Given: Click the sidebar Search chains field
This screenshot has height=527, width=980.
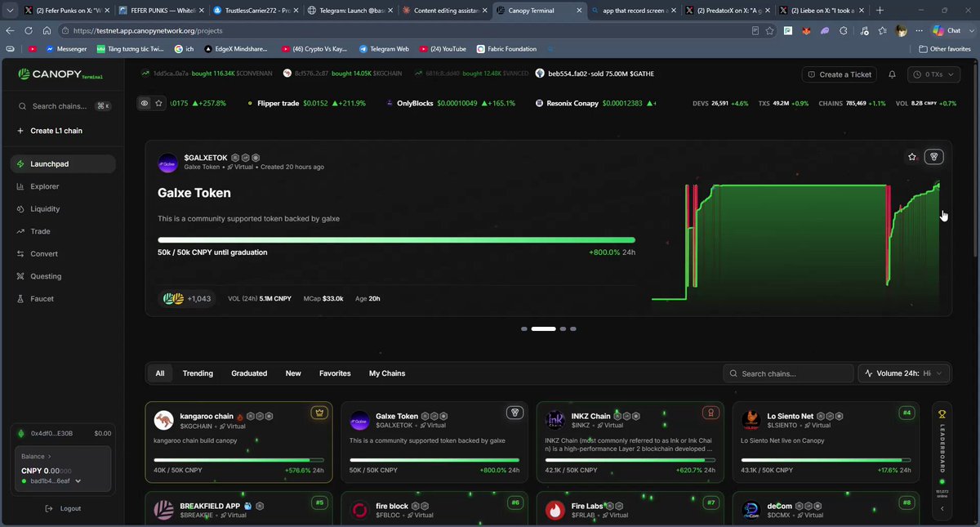Looking at the screenshot, I should (63, 106).
